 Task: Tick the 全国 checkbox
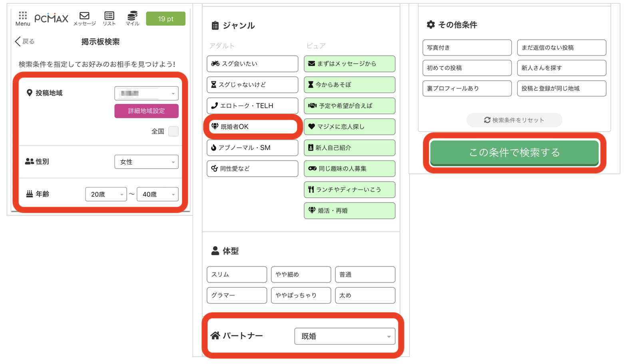click(173, 131)
